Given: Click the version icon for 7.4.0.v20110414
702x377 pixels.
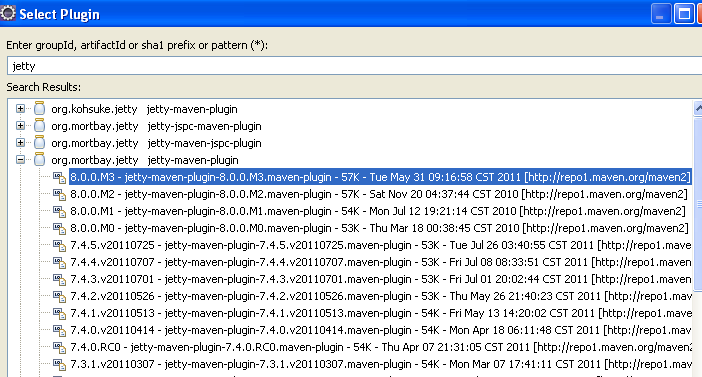Looking at the screenshot, I should tap(60, 330).
